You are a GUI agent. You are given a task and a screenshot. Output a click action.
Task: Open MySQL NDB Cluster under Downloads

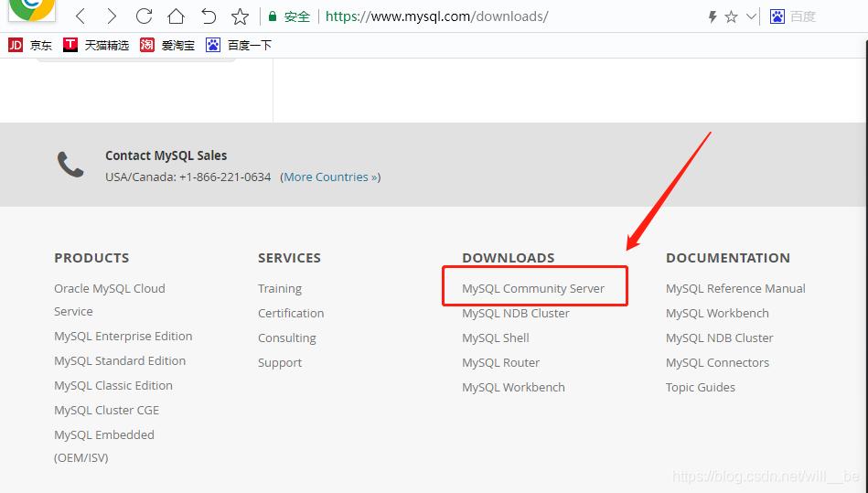pos(515,313)
